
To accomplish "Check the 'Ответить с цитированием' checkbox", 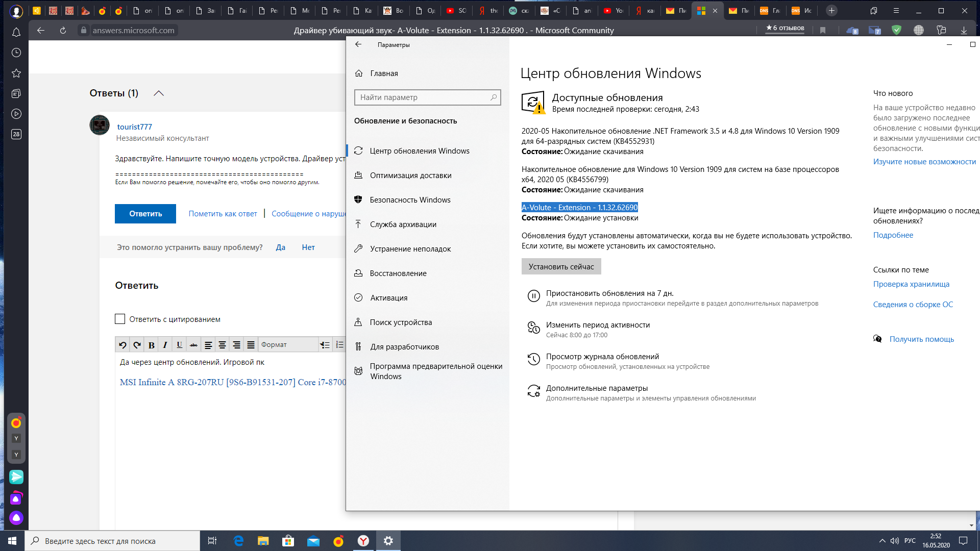I will (120, 319).
